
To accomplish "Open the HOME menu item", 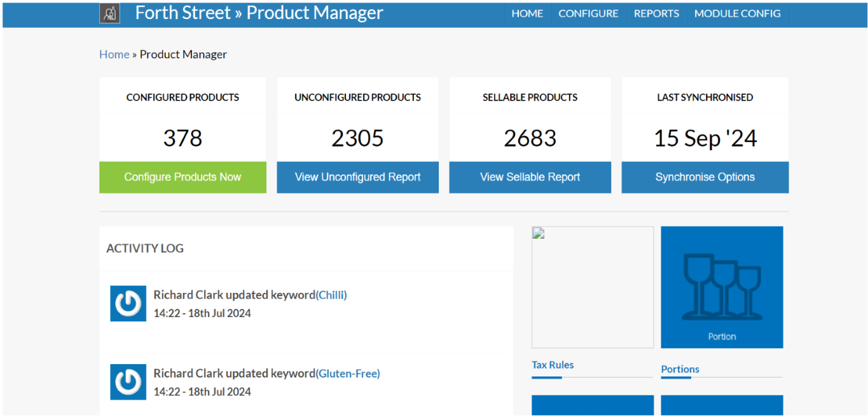I will 527,13.
